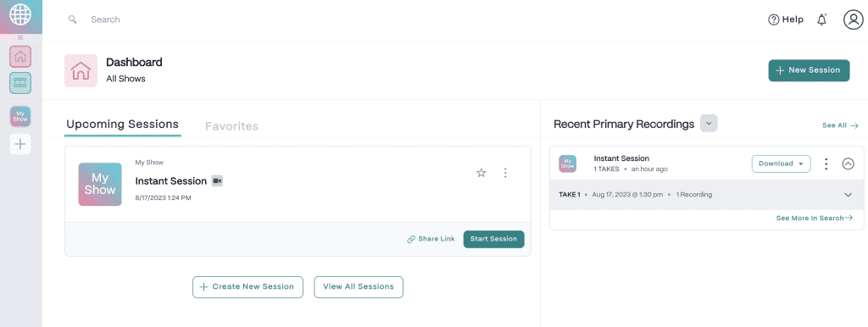Click My Show icon in recordings panel
The height and width of the screenshot is (327, 868).
[567, 163]
